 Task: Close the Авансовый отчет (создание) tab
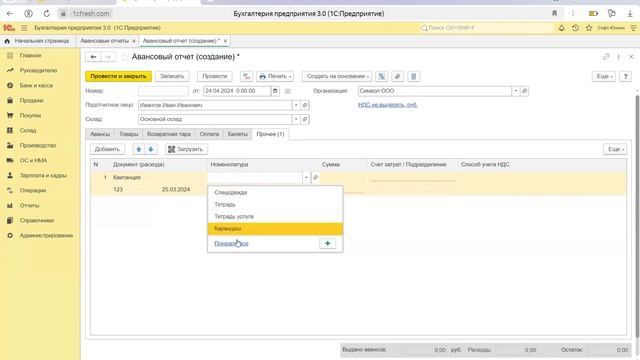225,41
